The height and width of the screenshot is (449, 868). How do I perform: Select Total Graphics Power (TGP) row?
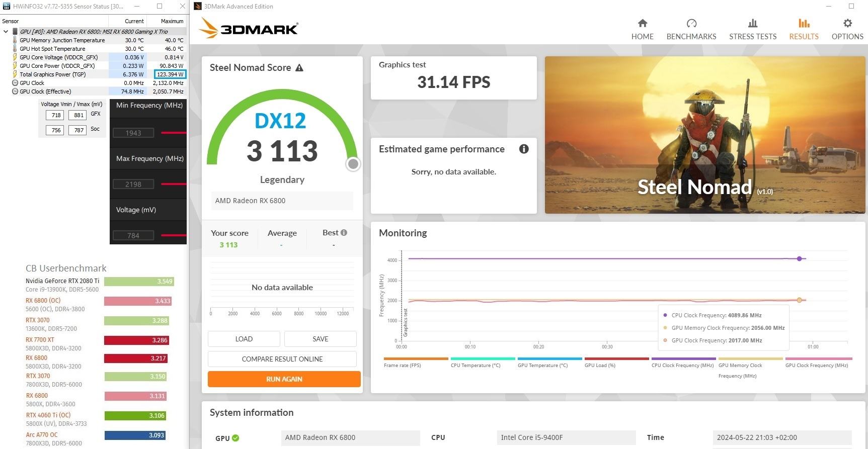pos(94,74)
